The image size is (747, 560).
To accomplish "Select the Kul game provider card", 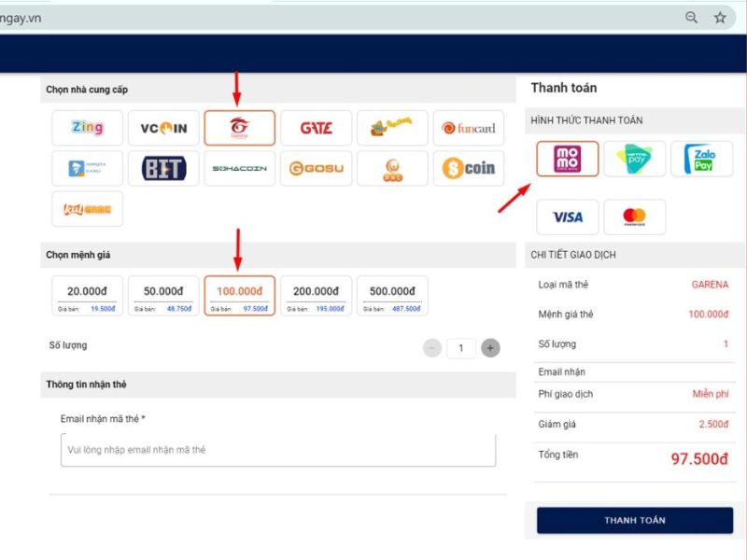I will [x=87, y=208].
